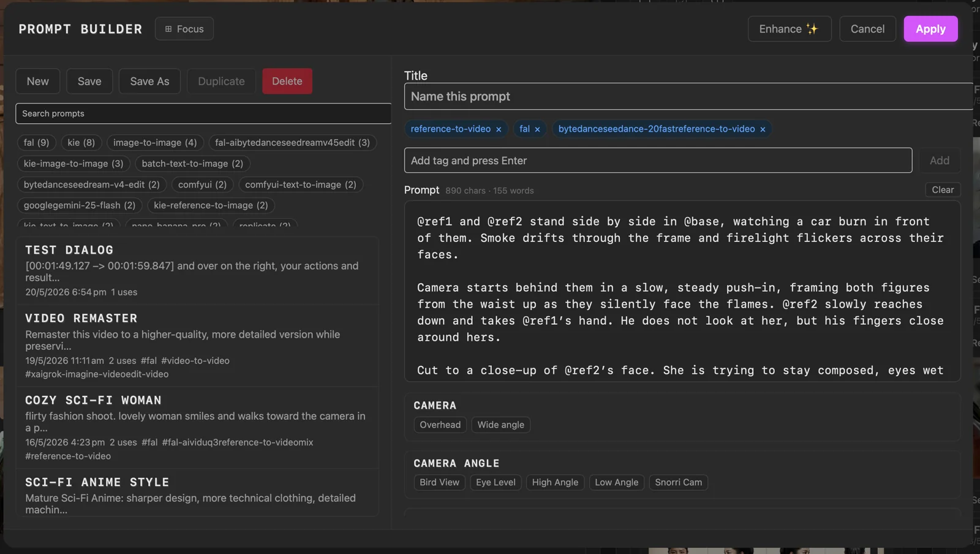Create a New prompt
Image resolution: width=980 pixels, height=554 pixels.
coord(38,81)
